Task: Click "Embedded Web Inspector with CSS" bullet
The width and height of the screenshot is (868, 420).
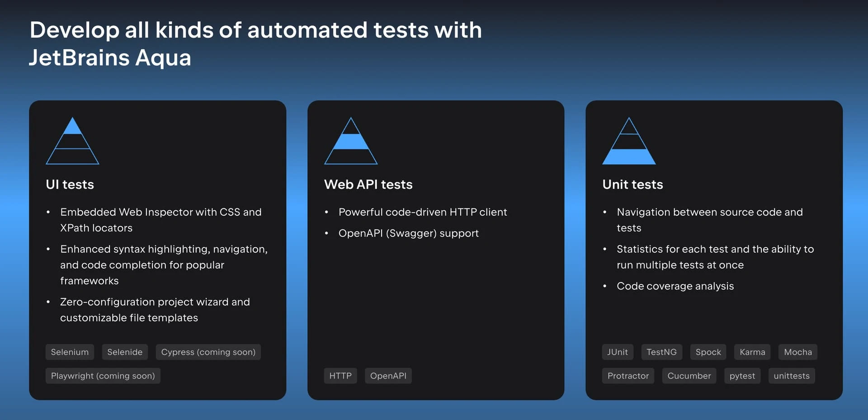Action: pos(161,220)
